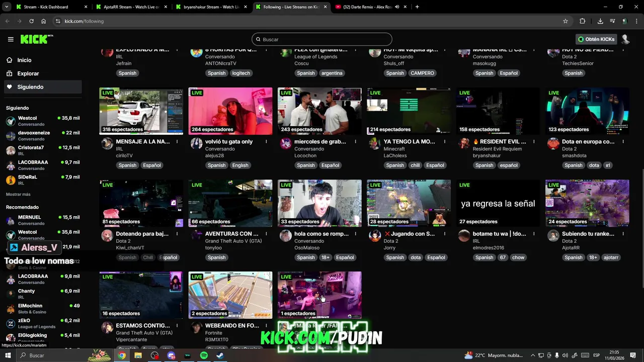Open MERNUEL recommended channel
The image size is (644, 362).
point(42,220)
